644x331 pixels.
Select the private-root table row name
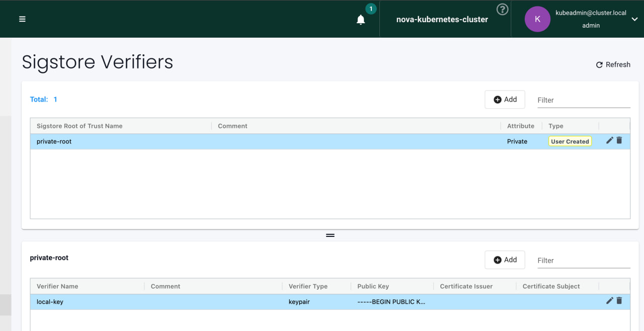(54, 141)
